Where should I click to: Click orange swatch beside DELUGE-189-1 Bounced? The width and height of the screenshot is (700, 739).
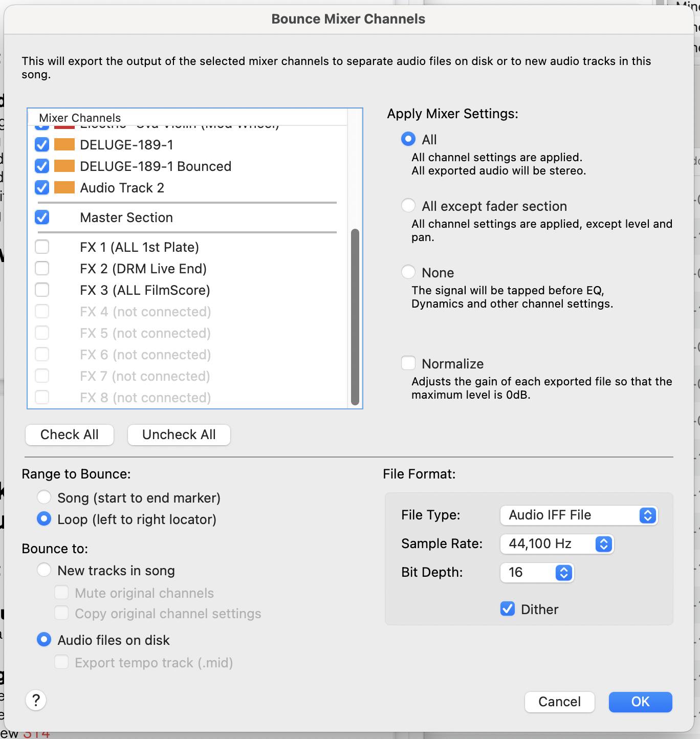[x=64, y=166]
